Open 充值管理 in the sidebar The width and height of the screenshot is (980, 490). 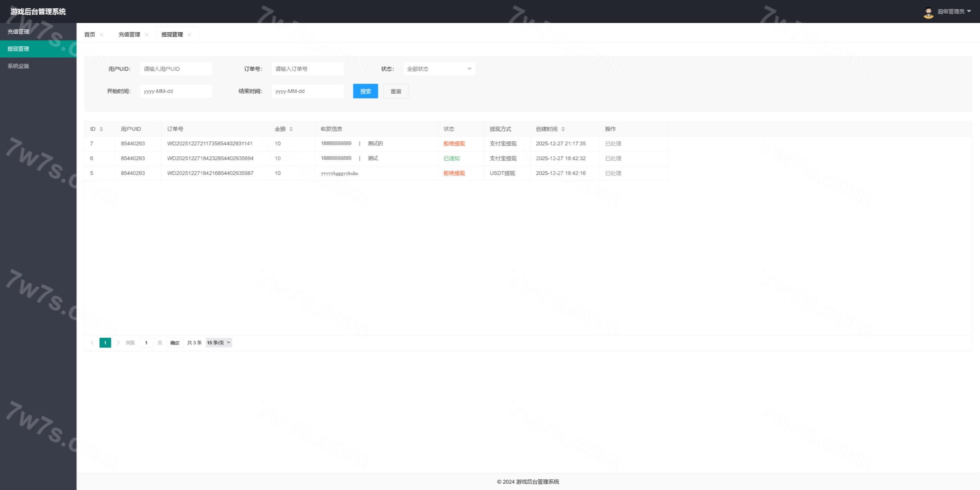pyautogui.click(x=18, y=32)
